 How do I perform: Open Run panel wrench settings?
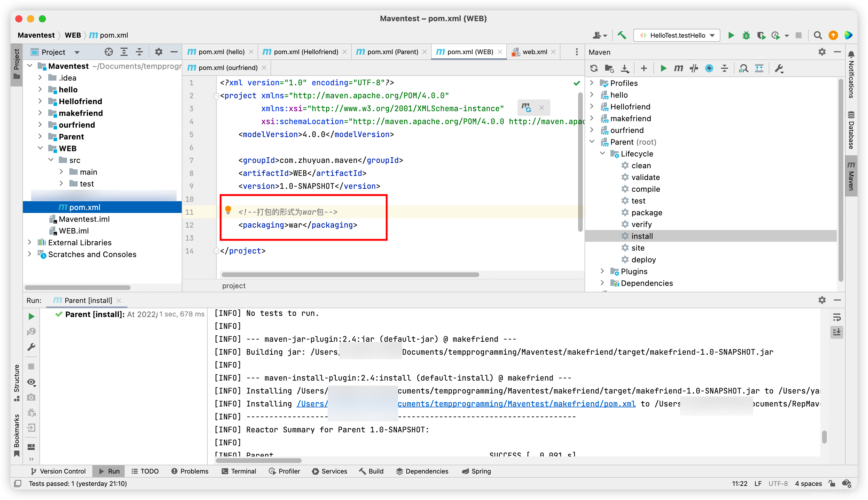(31, 347)
